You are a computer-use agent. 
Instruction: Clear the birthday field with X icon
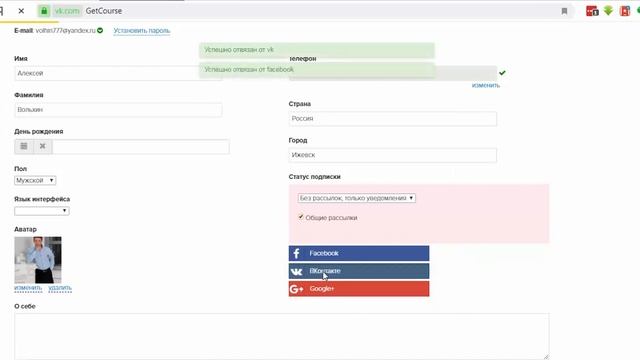[x=42, y=146]
